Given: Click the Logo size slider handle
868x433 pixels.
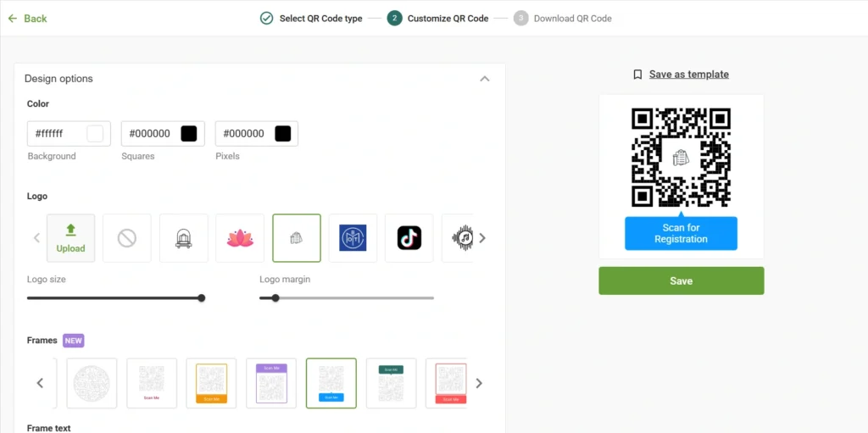Looking at the screenshot, I should pos(202,298).
